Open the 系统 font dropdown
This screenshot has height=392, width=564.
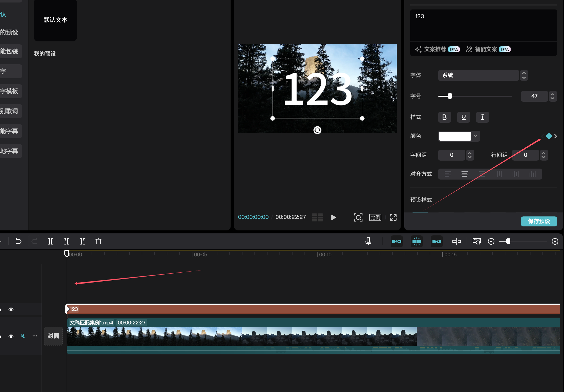(x=479, y=75)
